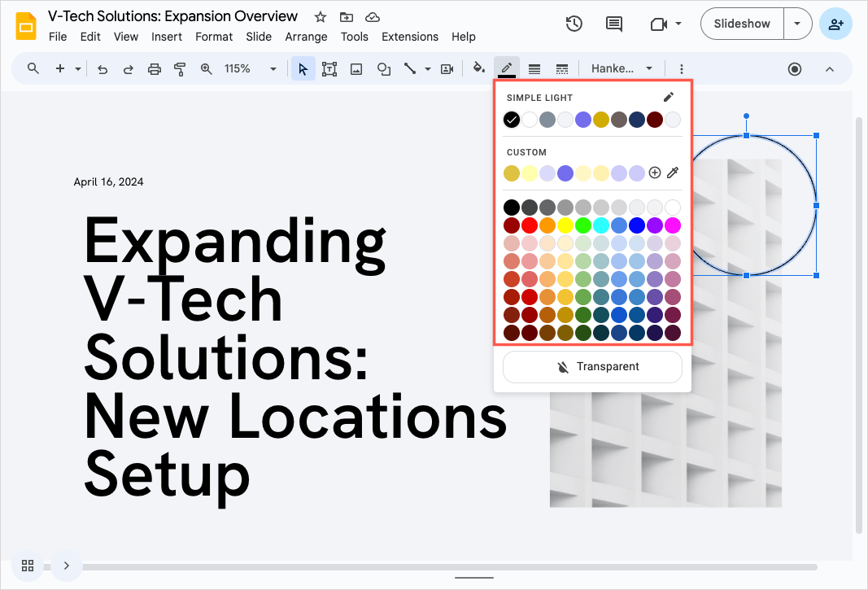Select the text box tool
This screenshot has height=590, width=868.
pos(329,69)
